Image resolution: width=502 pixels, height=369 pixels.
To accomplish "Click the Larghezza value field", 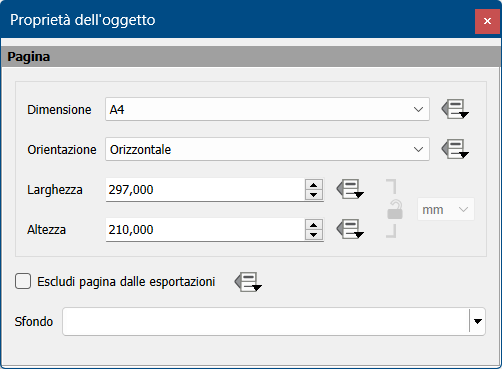I will (205, 190).
